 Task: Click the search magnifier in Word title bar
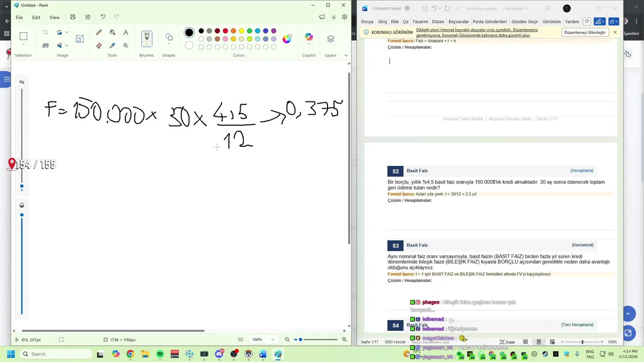point(548,9)
